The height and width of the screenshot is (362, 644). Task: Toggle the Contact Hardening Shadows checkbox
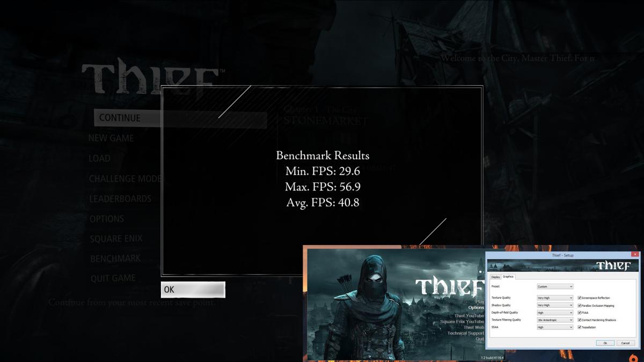[x=580, y=320]
